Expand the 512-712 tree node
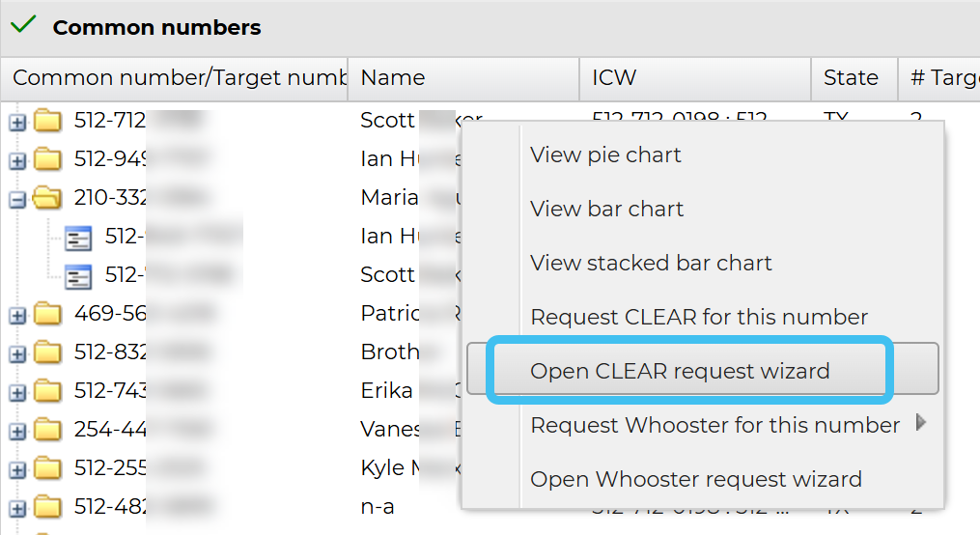Screen dimensions: 980x535 click(x=17, y=122)
